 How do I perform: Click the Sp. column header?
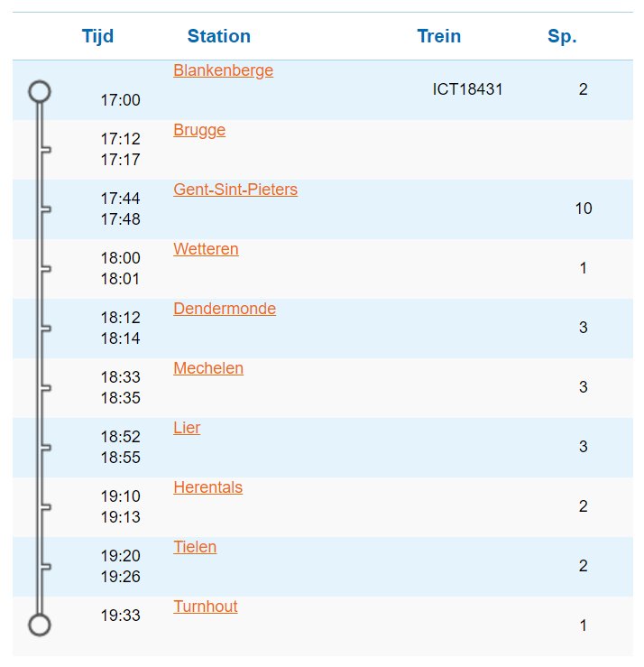point(562,36)
